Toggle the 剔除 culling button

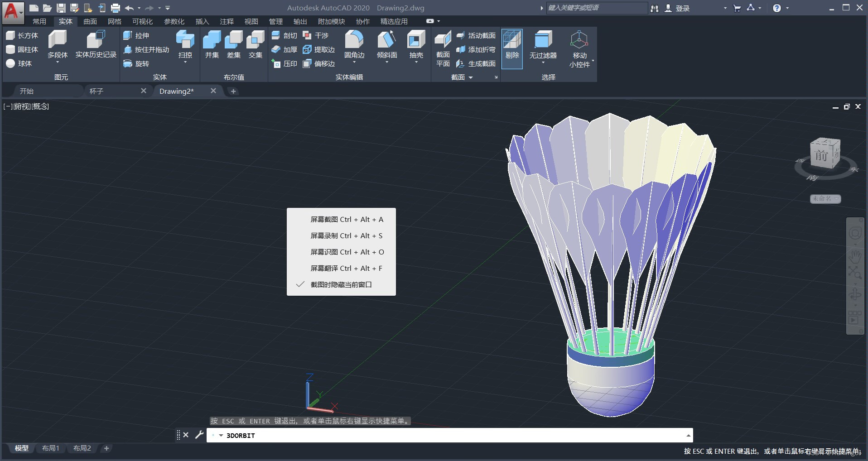(512, 48)
